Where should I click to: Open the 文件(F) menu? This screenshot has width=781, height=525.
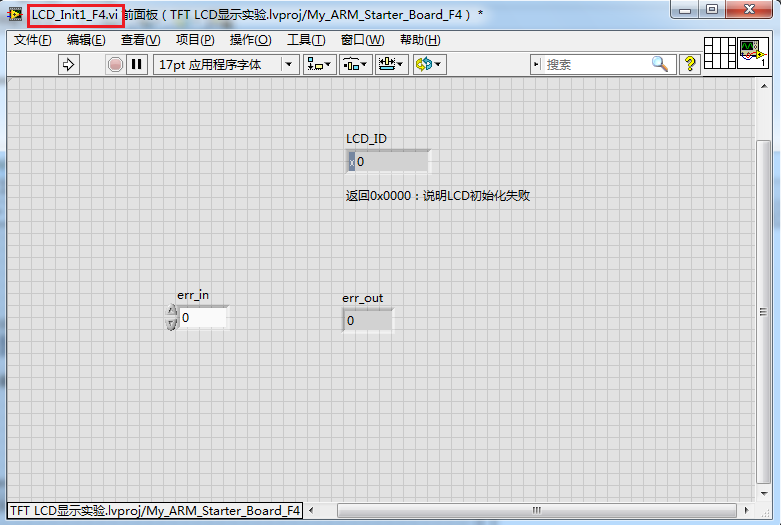pyautogui.click(x=32, y=40)
